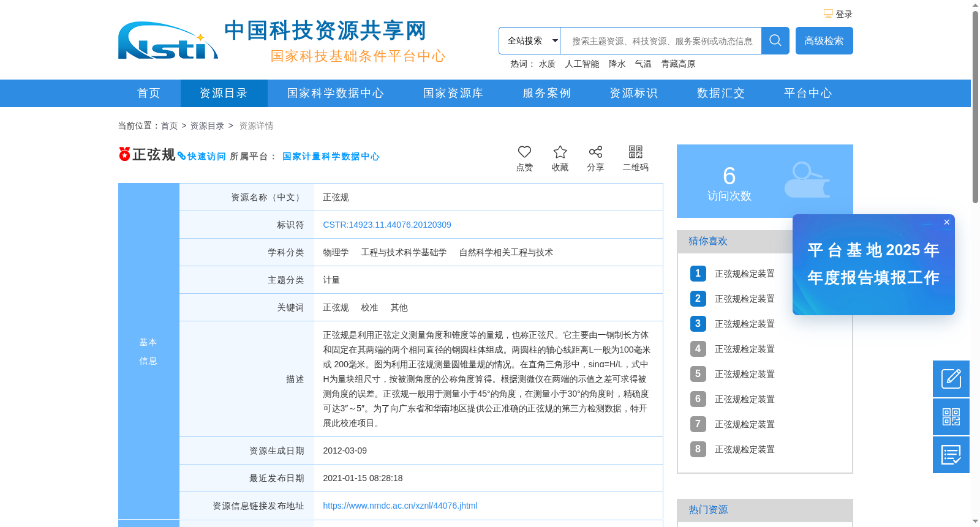This screenshot has height=527, width=980.
Task: Click the scrollbar down arrow
Action: click(975, 521)
